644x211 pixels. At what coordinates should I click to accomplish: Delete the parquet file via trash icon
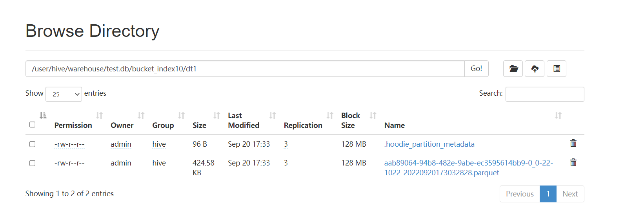pos(573,162)
